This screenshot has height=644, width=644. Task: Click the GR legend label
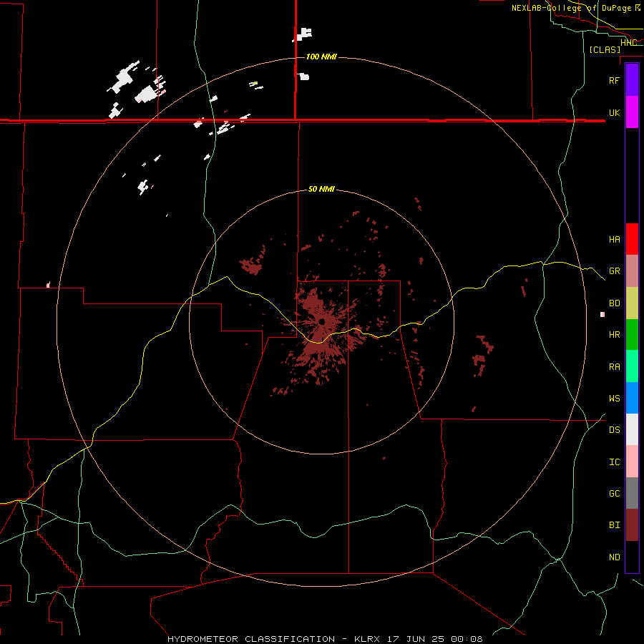pos(614,271)
